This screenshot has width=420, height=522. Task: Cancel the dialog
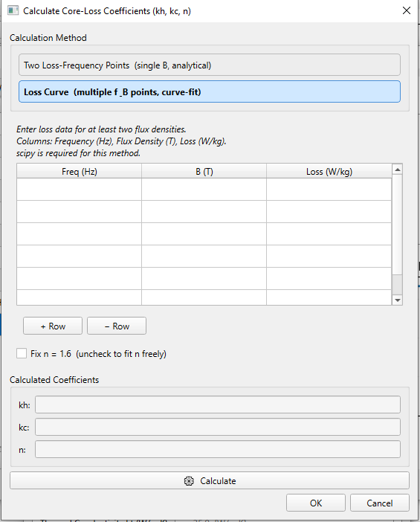coord(379,503)
